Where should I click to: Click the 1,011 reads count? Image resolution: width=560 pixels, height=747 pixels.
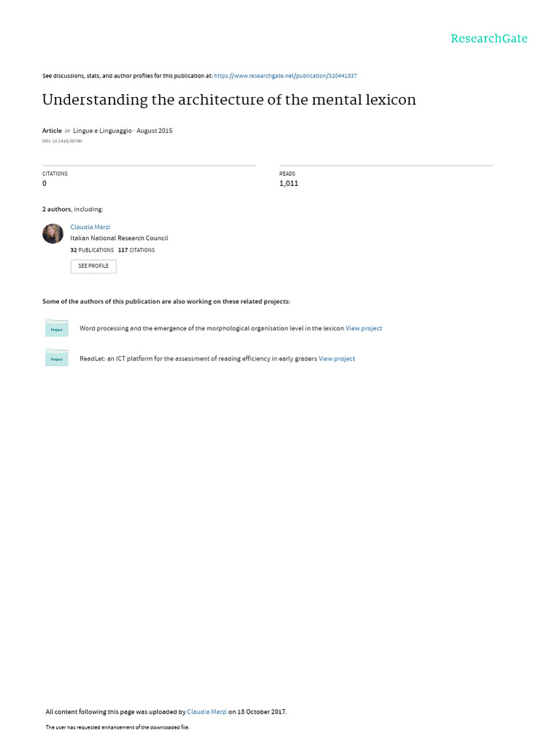289,184
